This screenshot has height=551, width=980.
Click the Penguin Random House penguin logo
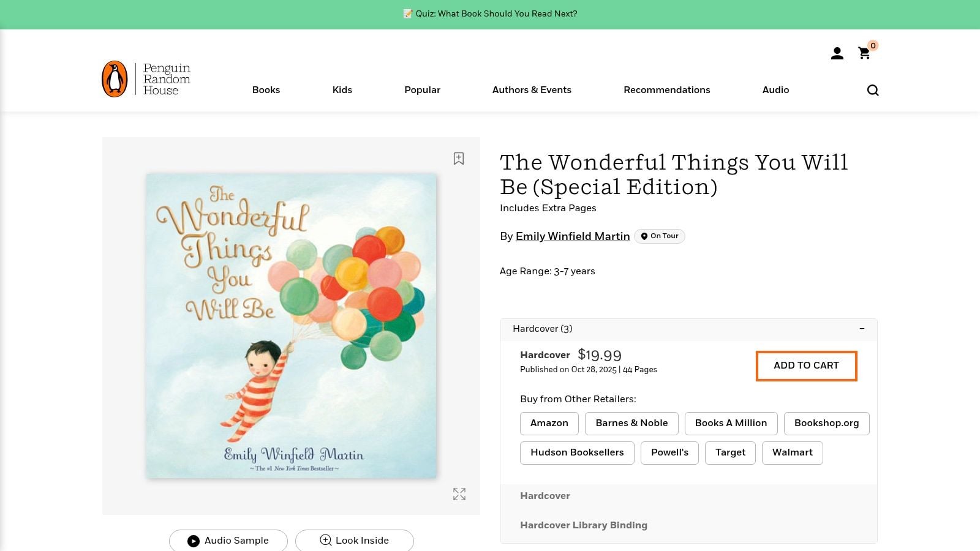point(114,78)
